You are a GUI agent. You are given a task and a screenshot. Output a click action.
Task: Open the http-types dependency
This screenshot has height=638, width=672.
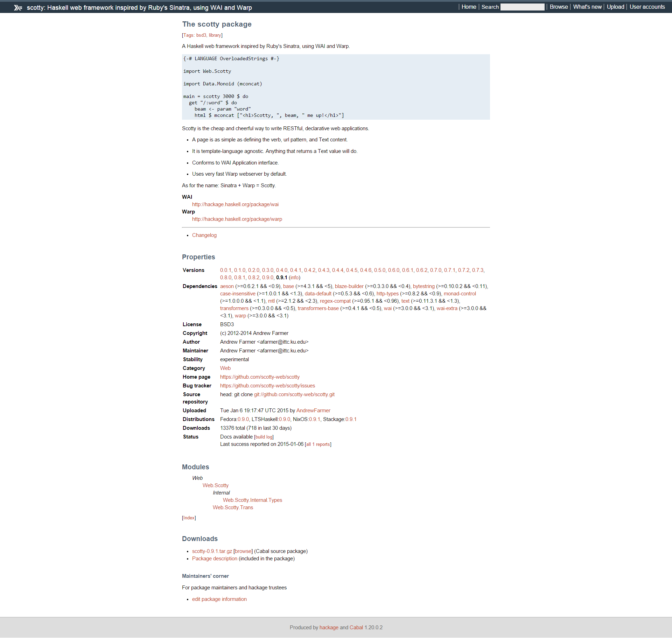[387, 294]
